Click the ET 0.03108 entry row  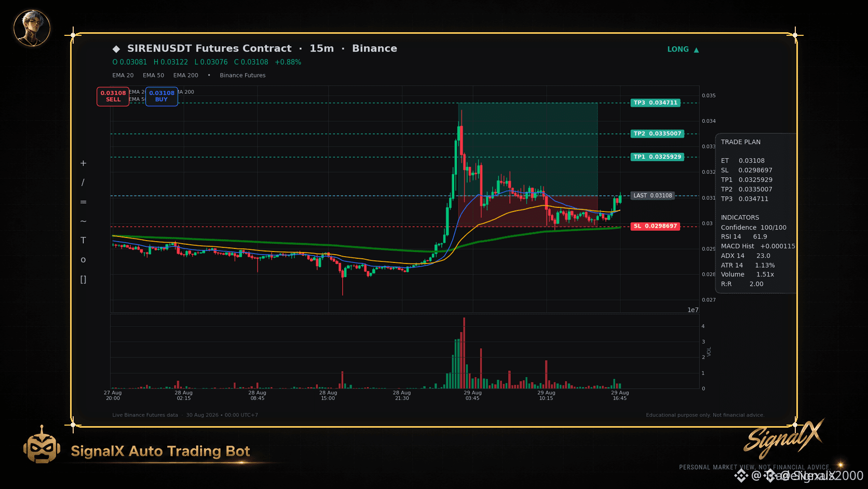[x=742, y=161]
